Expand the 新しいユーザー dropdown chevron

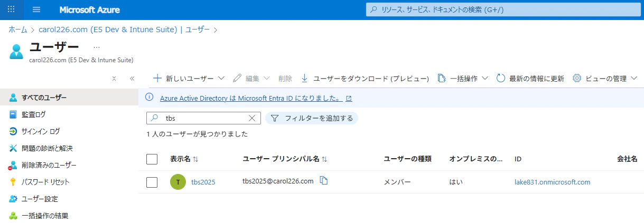[x=221, y=78]
